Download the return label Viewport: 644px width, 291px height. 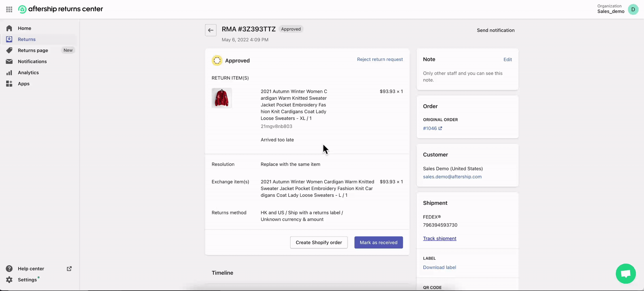439,267
